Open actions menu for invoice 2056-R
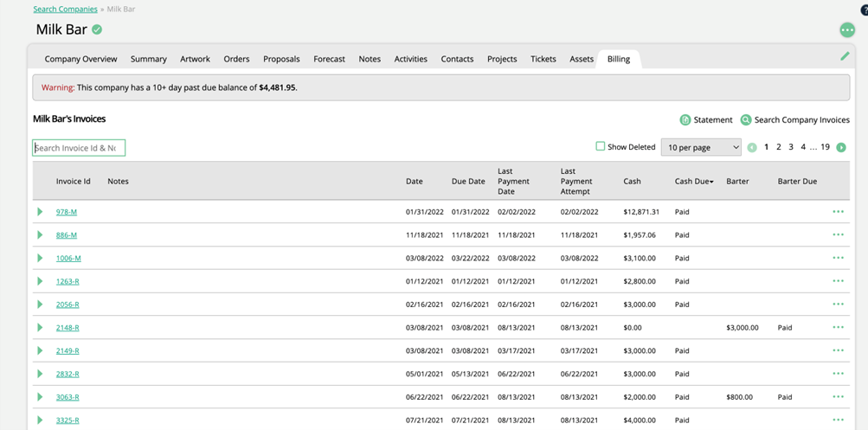This screenshot has height=430, width=868. tap(838, 305)
